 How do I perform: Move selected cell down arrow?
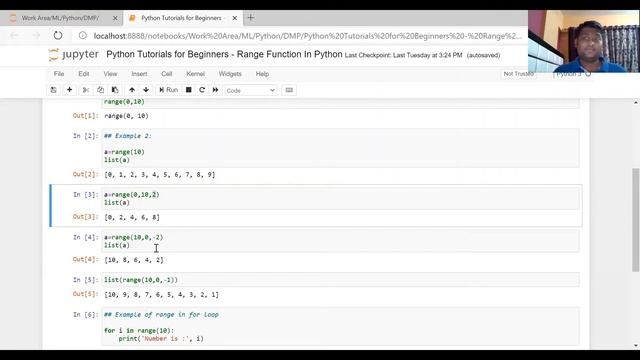(x=146, y=90)
